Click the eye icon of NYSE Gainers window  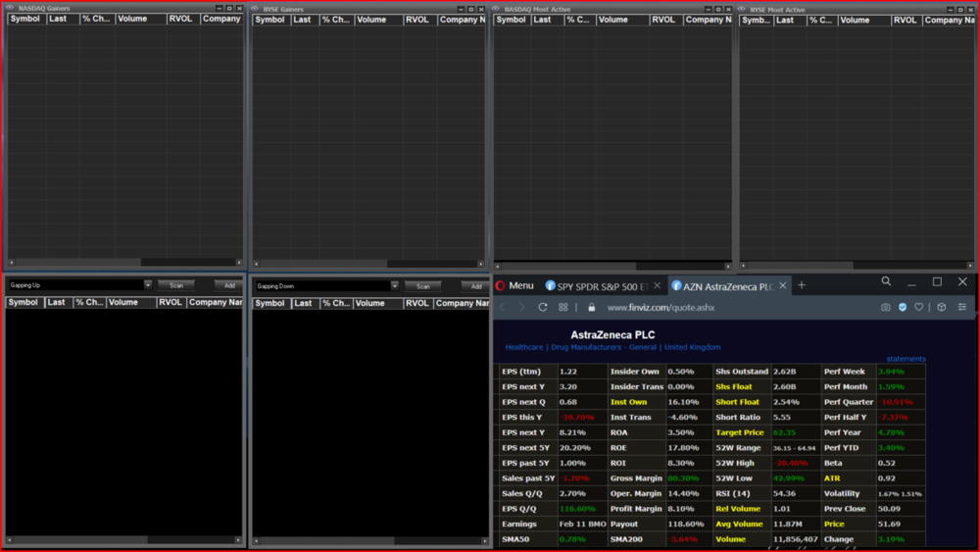click(255, 9)
